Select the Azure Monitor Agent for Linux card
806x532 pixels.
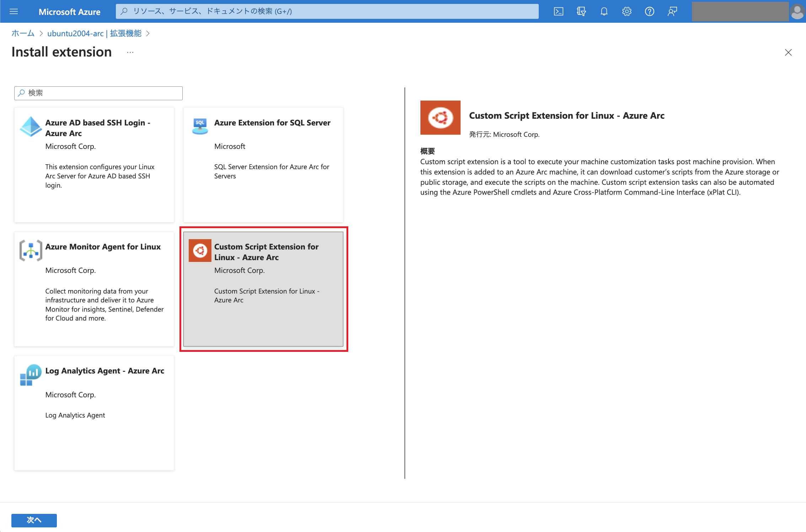click(x=94, y=289)
